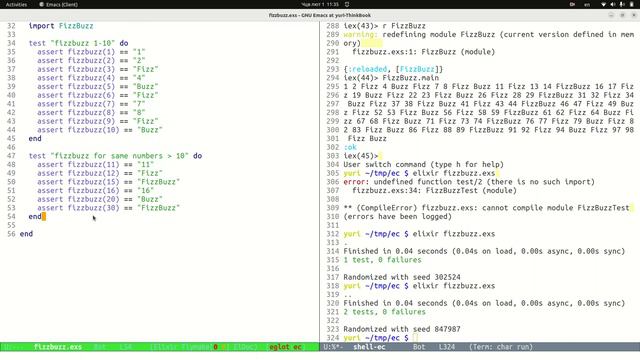Click 'fizzbuzz.exs:34: FizzBuzzTest (module)' line
The image size is (640, 360).
pyautogui.click(x=434, y=191)
